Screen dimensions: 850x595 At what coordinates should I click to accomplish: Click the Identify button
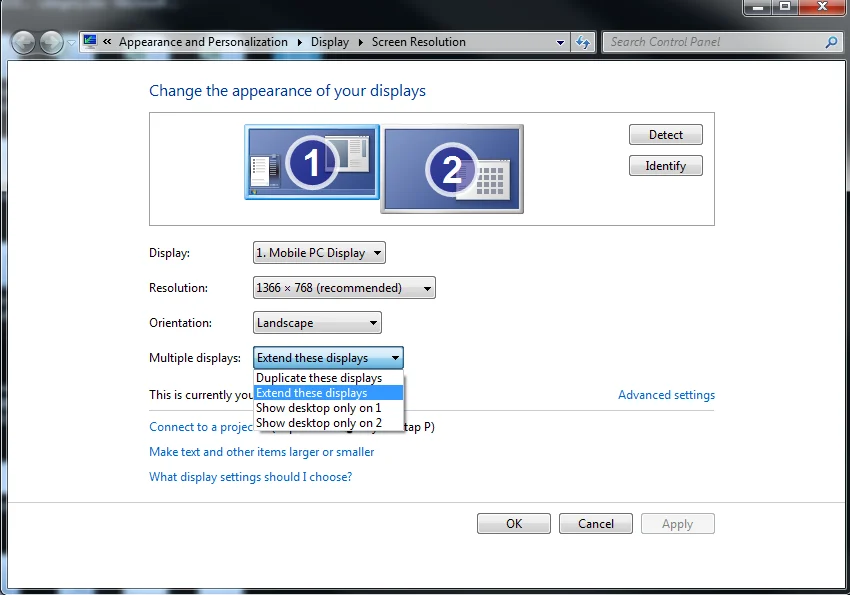tap(666, 166)
